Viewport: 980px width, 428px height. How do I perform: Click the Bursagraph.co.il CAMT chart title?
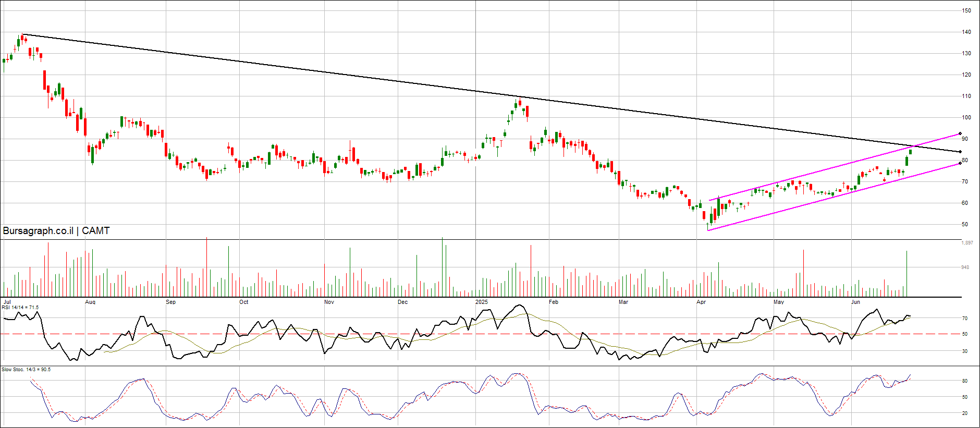pyautogui.click(x=56, y=231)
